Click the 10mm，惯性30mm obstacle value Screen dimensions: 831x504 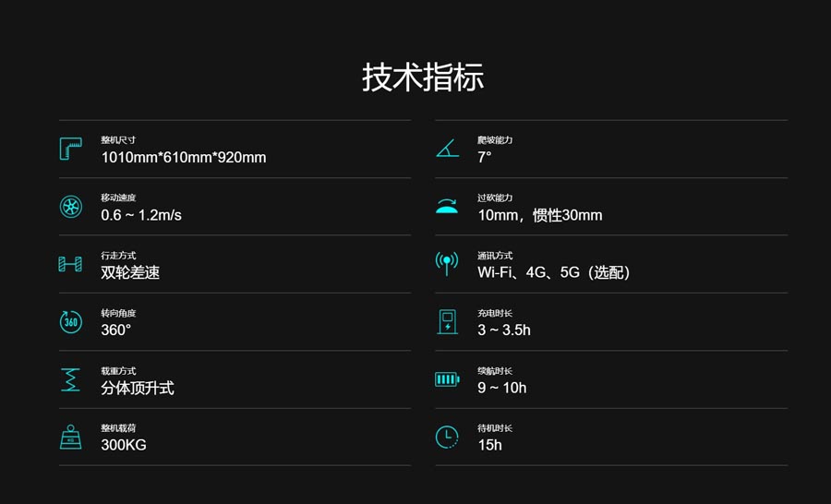click(x=540, y=215)
